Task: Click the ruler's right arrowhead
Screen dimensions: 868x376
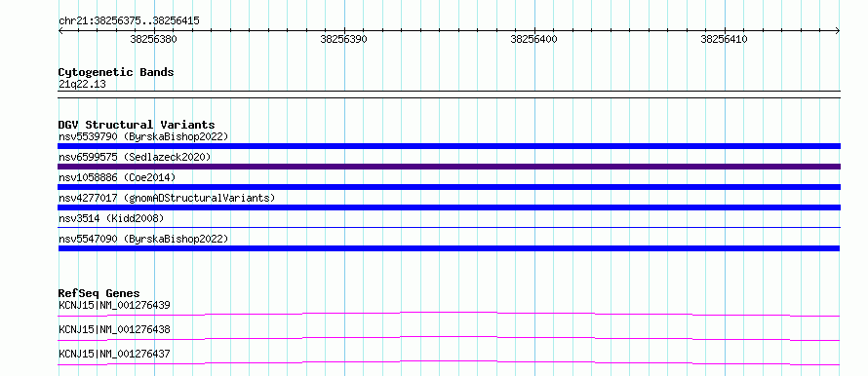Action: [838, 31]
